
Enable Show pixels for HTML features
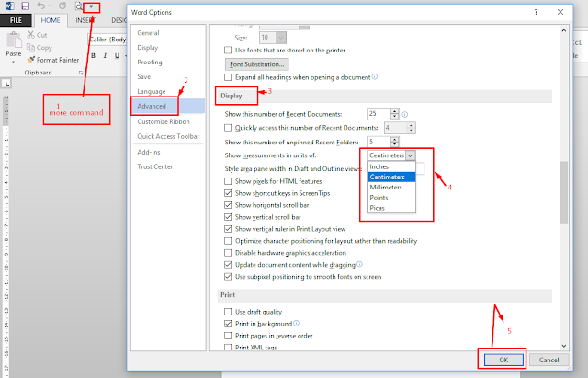pyautogui.click(x=228, y=181)
